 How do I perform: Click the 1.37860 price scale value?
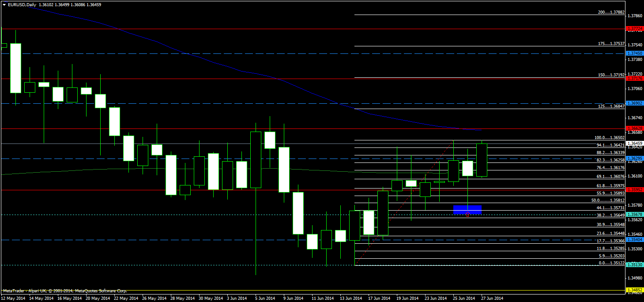(636, 15)
